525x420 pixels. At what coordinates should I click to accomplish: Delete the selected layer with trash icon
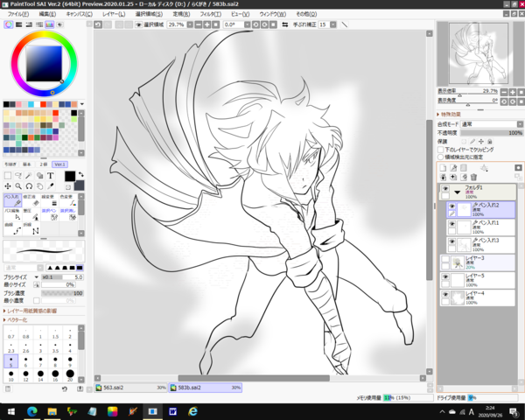point(473,177)
